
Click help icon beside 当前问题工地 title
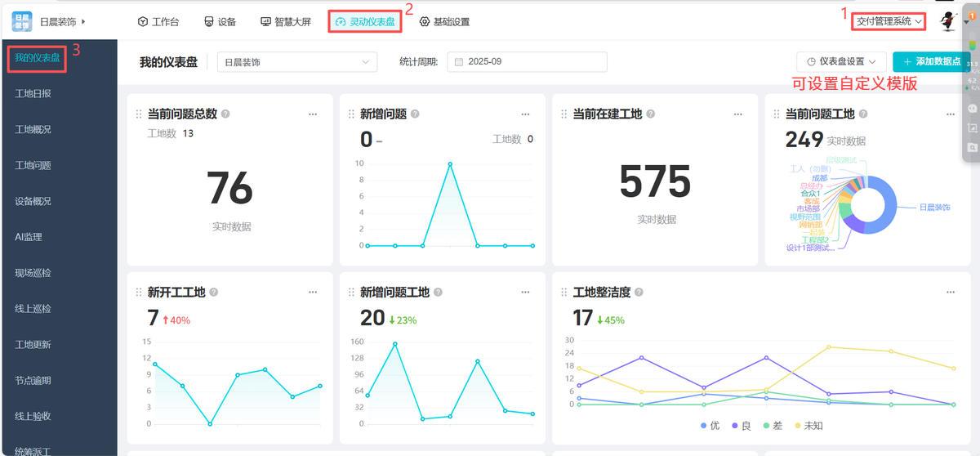(862, 114)
